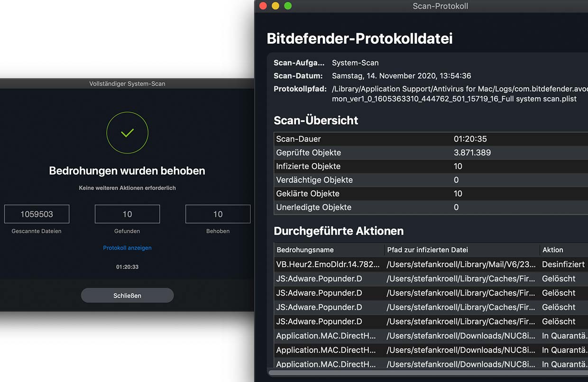Close the Scan-Protokoll window with red button
588x382 pixels.
pyautogui.click(x=263, y=6)
